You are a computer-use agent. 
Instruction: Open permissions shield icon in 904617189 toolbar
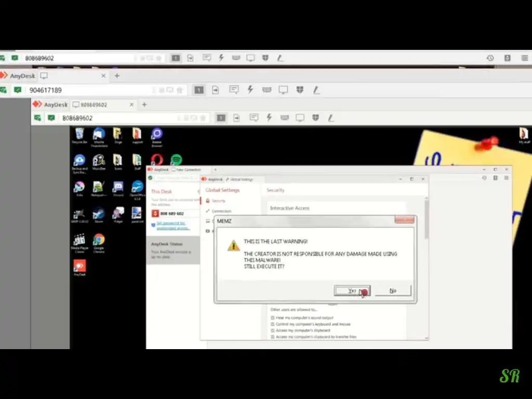(x=300, y=90)
